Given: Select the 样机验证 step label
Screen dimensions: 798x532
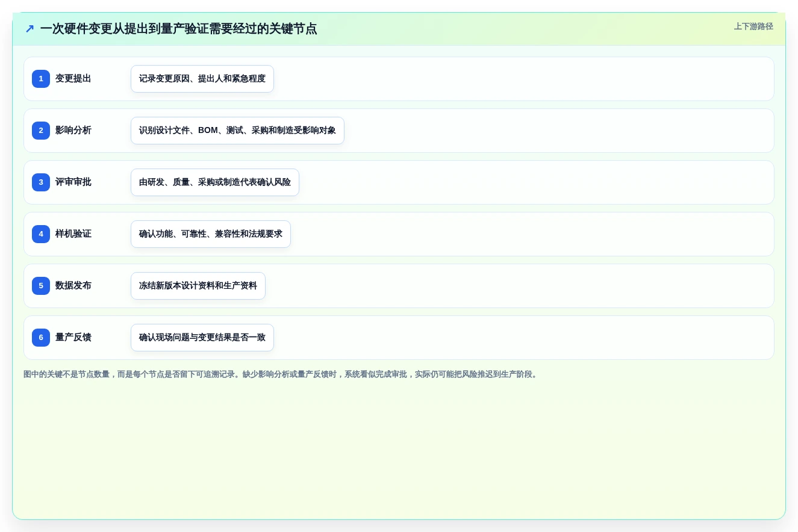Looking at the screenshot, I should click(x=73, y=234).
